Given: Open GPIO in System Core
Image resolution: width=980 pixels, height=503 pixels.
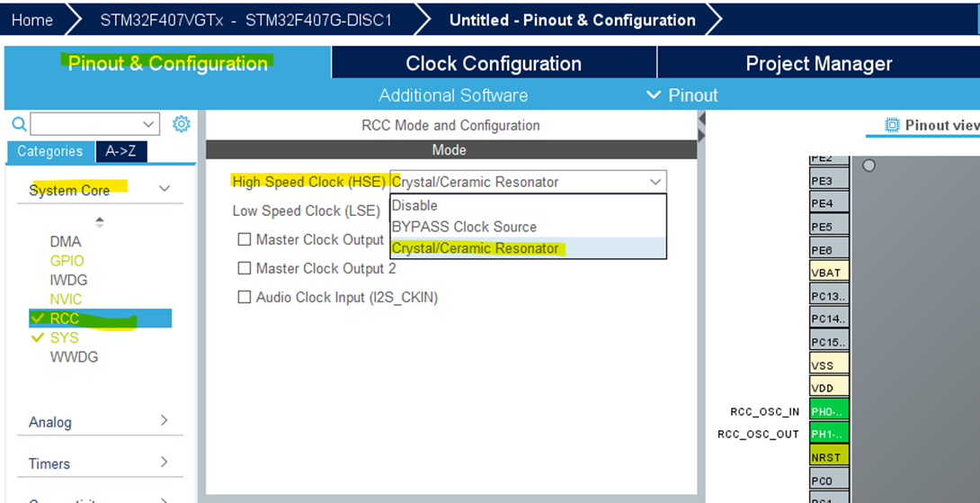Looking at the screenshot, I should point(67,261).
